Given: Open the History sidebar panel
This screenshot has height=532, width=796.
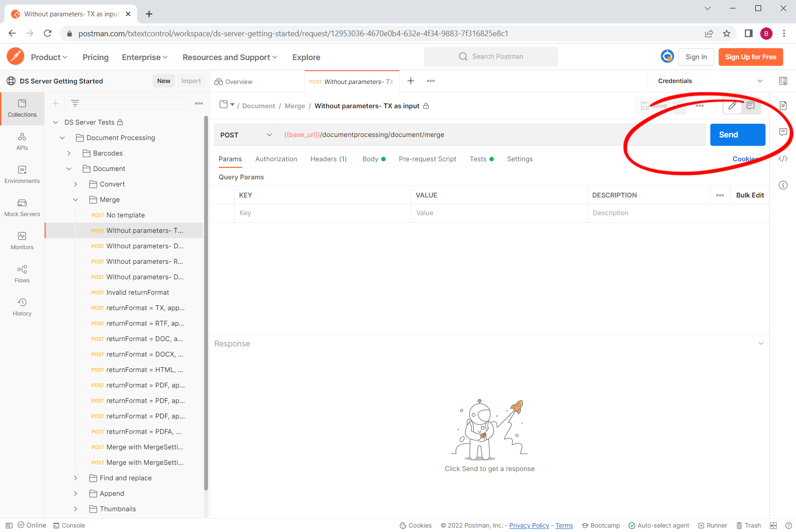Looking at the screenshot, I should click(x=22, y=308).
